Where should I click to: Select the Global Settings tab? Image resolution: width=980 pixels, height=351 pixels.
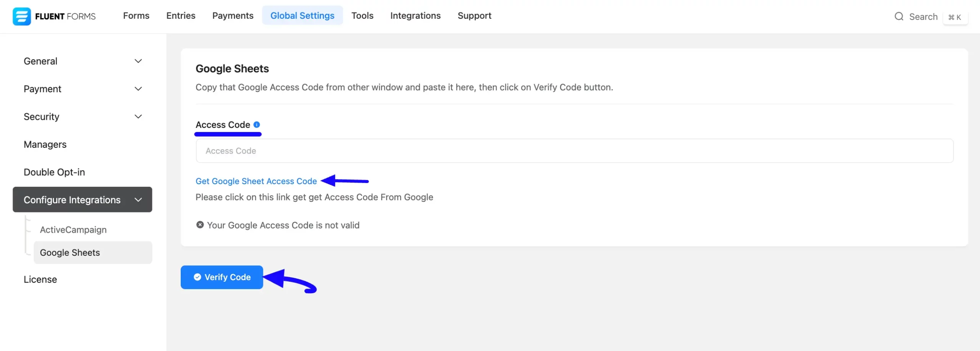coord(302,16)
